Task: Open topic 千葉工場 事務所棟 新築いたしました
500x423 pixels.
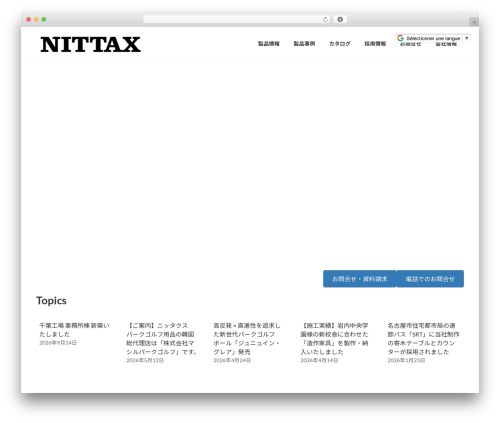Action: tap(74, 330)
